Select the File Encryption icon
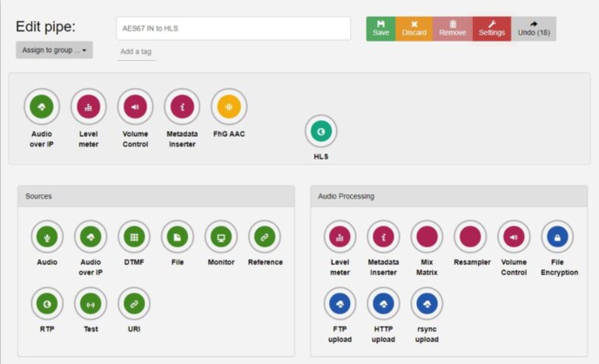Image resolution: width=599 pixels, height=364 pixels. click(557, 236)
